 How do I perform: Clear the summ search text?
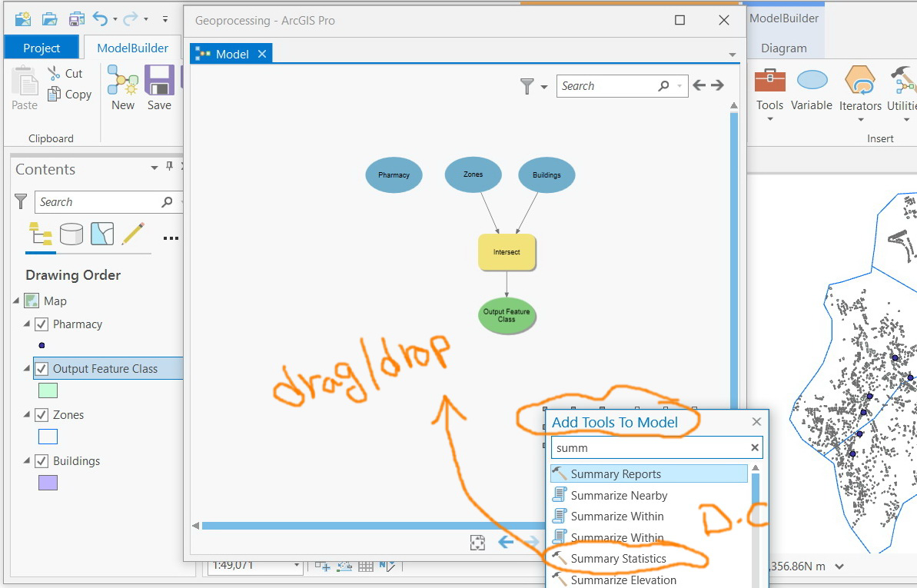click(x=754, y=447)
